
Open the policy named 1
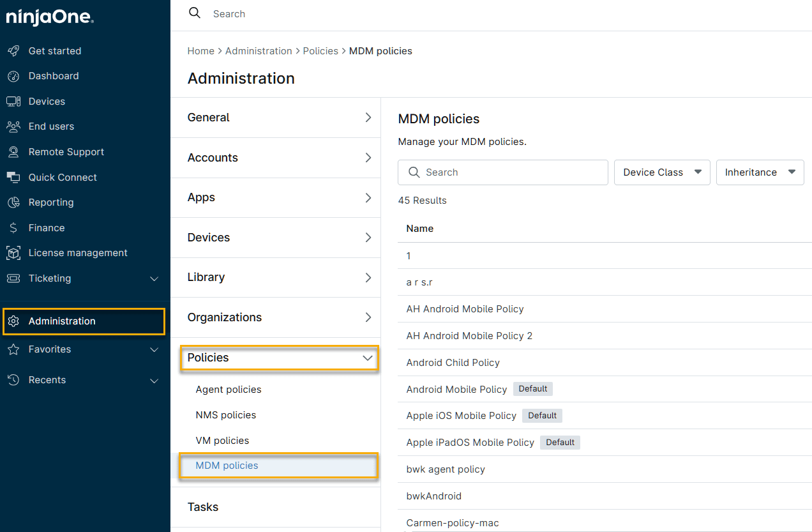409,255
